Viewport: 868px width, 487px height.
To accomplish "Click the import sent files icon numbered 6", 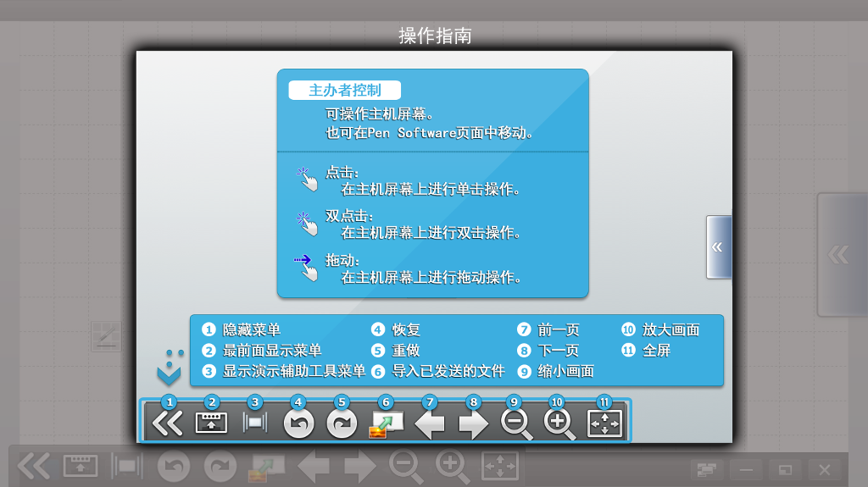I will [x=386, y=423].
